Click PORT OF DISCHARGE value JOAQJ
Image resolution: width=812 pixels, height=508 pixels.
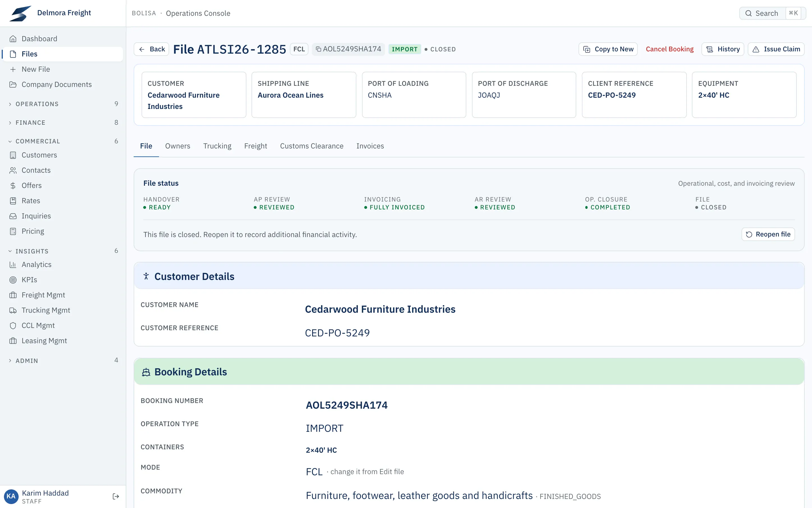(489, 95)
